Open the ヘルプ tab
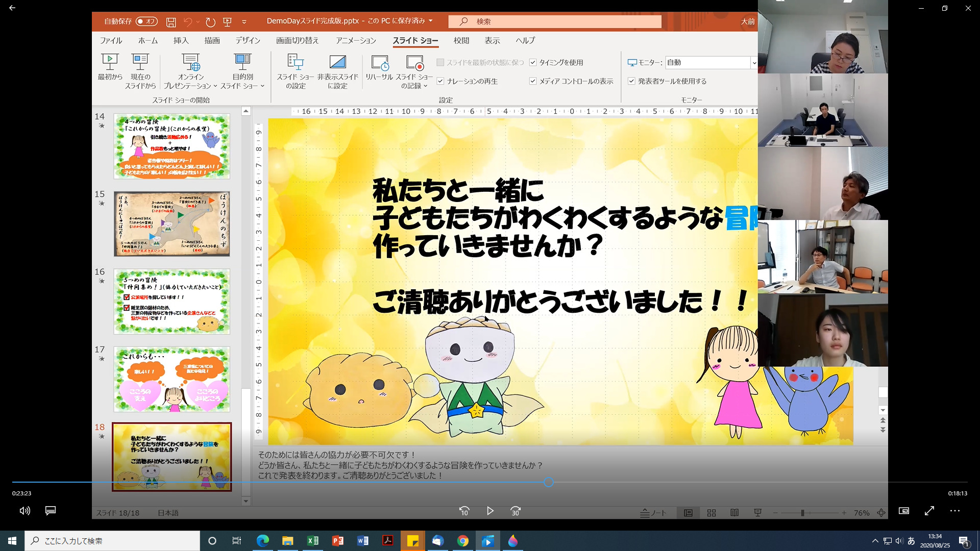980x551 pixels. (525, 40)
